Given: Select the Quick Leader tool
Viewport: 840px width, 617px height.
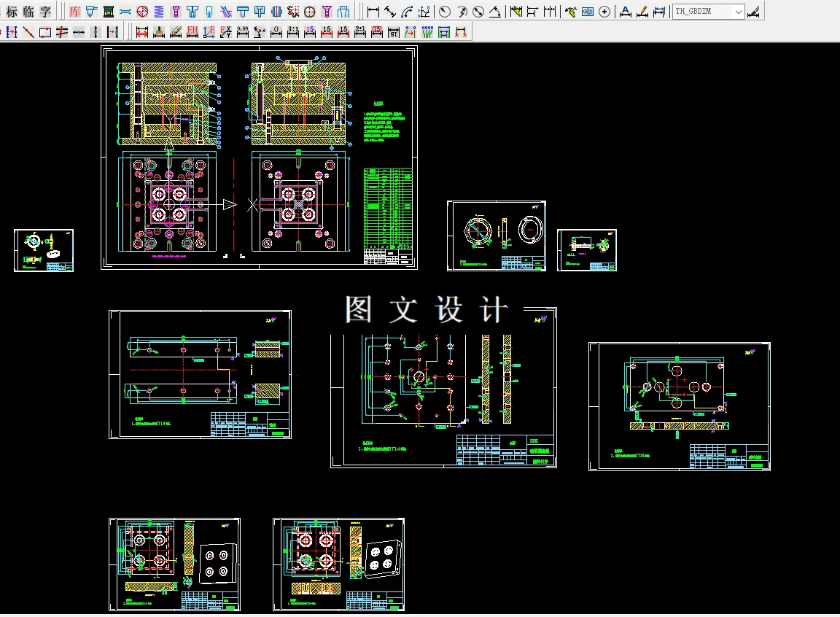Looking at the screenshot, I should pos(570,11).
